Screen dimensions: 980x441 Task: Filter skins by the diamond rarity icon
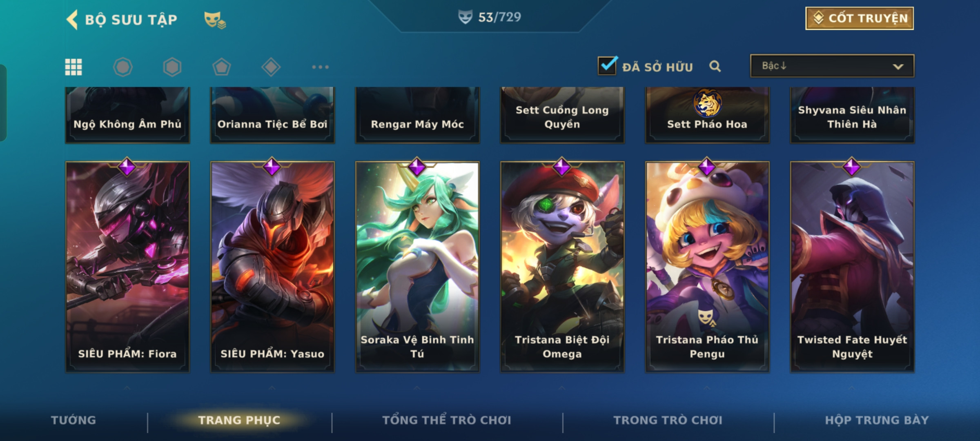[271, 67]
